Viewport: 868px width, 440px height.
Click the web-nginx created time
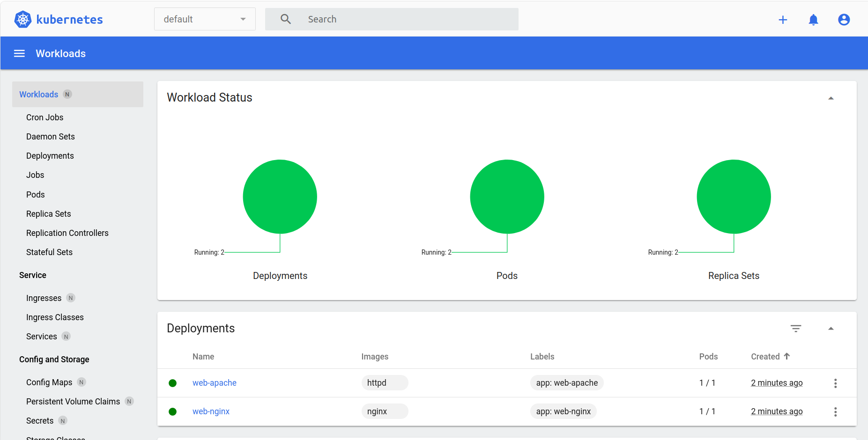pos(777,411)
